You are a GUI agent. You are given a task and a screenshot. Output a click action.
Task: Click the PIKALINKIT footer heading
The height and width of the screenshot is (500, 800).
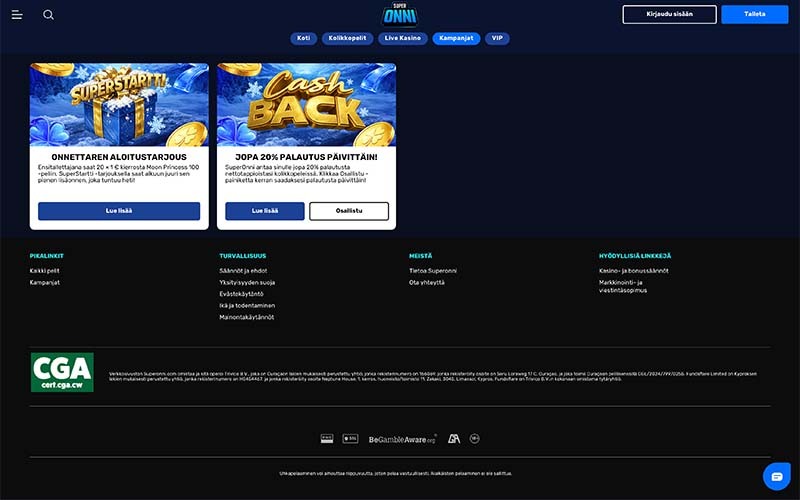coord(46,256)
